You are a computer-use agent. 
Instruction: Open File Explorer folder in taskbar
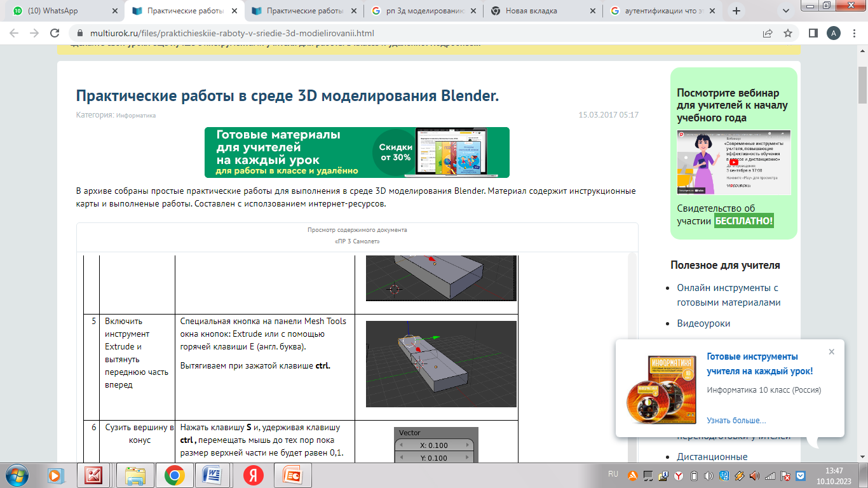point(135,475)
